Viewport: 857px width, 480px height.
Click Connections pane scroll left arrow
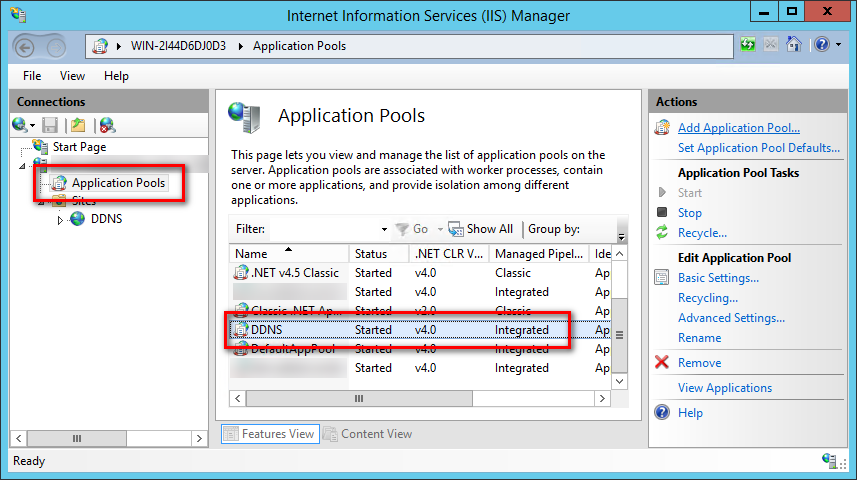coord(19,438)
